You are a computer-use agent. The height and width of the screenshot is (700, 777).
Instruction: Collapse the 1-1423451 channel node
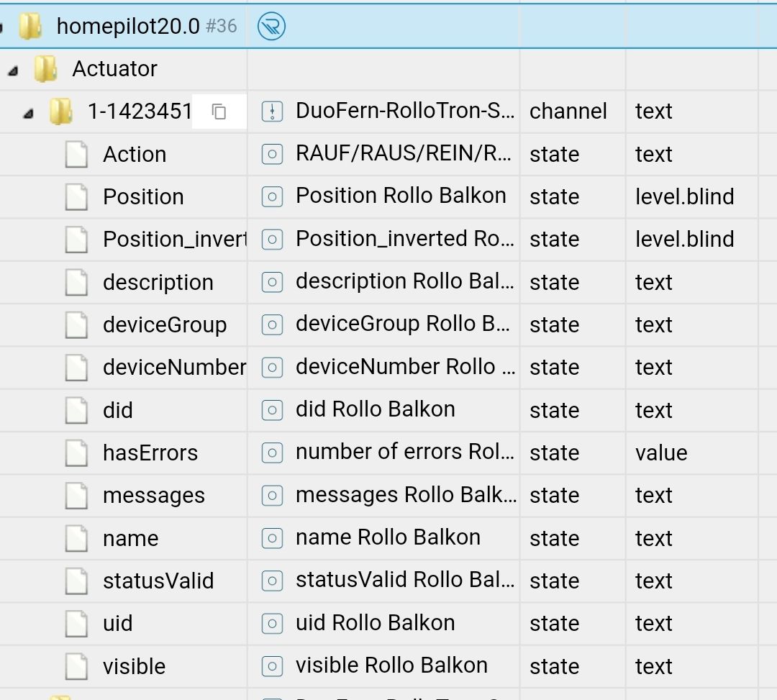pos(28,112)
